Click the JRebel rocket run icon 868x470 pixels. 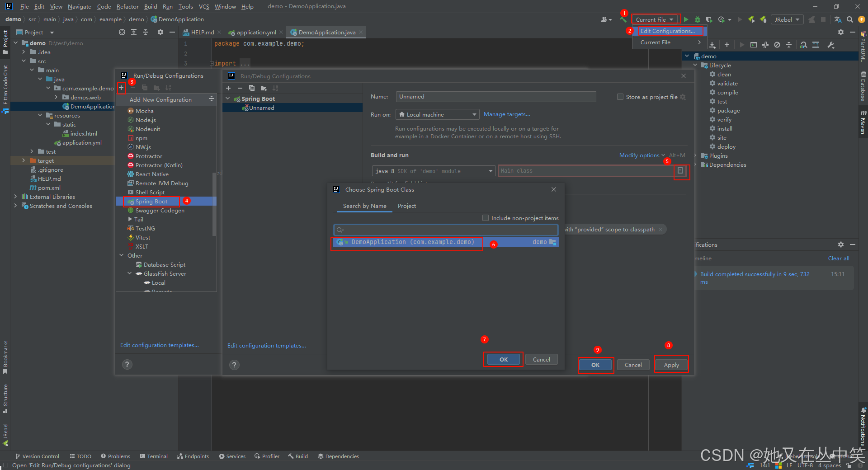[751, 19]
